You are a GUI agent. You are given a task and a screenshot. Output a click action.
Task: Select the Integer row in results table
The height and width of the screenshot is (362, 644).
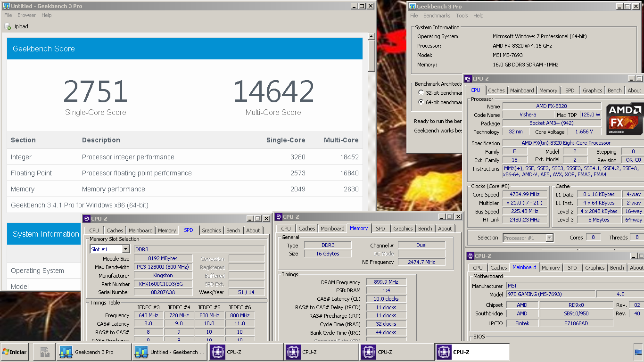(x=185, y=157)
